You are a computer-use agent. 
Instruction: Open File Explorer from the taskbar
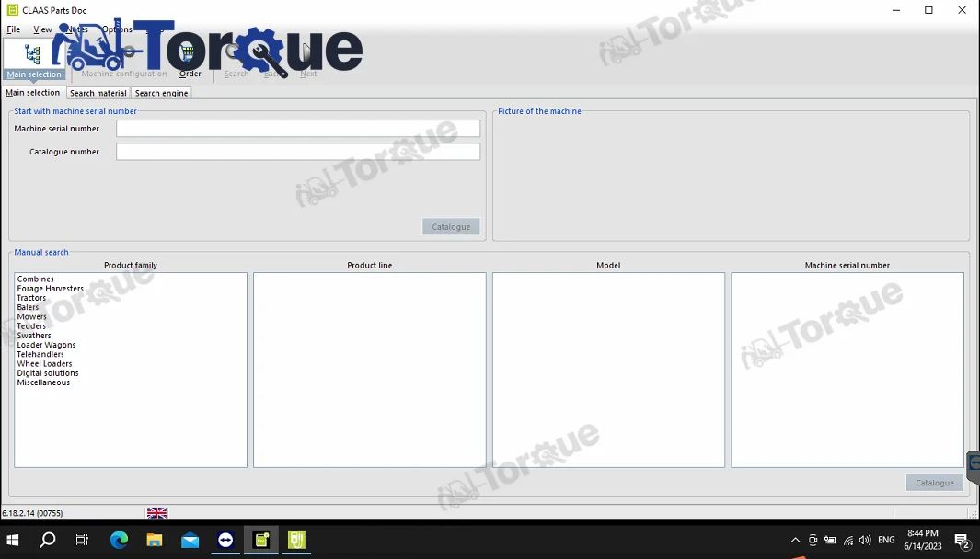point(155,540)
